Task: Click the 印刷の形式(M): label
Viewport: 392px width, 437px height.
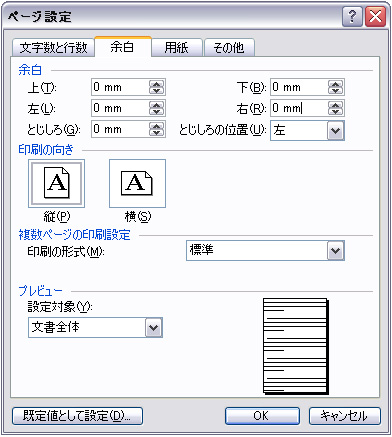Action: pyautogui.click(x=66, y=252)
